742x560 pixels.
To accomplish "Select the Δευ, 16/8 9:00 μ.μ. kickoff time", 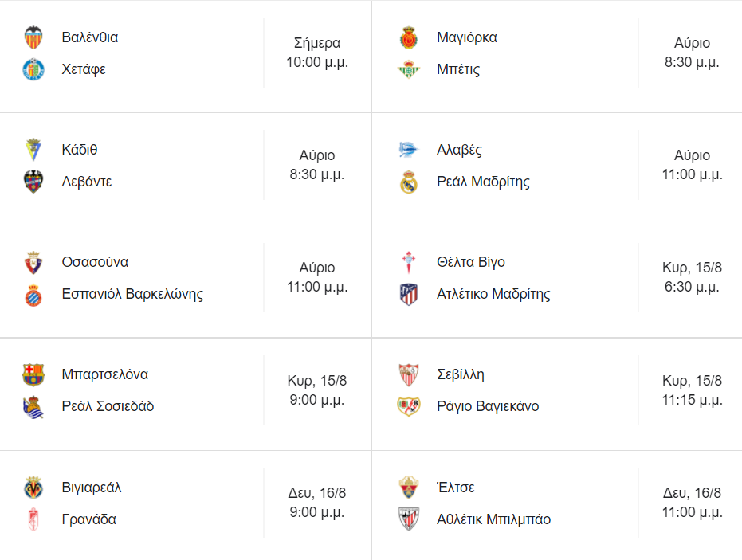I will point(317,503).
